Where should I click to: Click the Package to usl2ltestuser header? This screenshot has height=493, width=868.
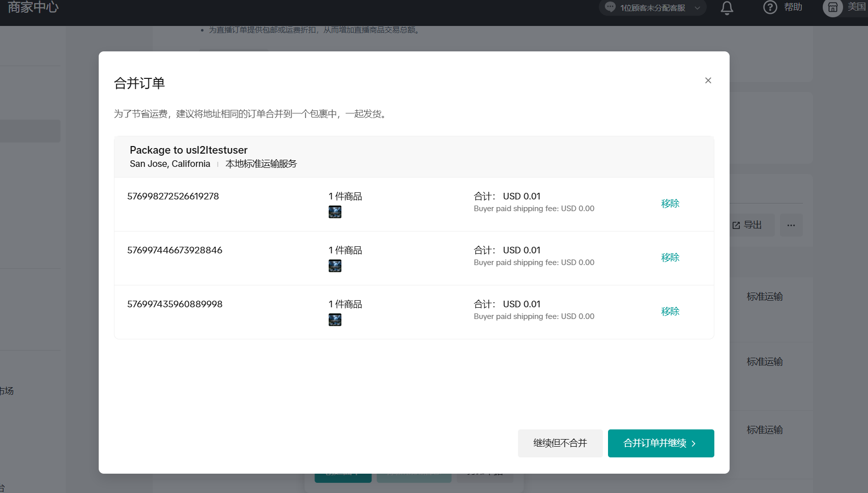coord(188,150)
